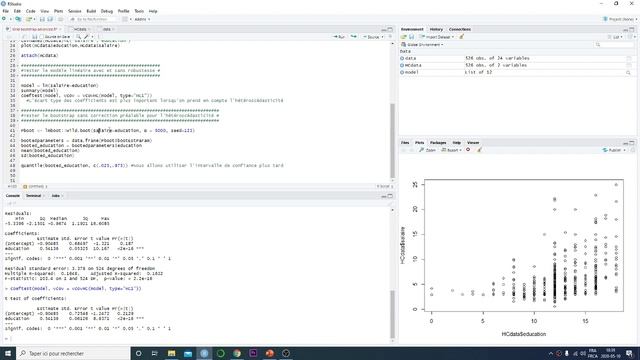View the model object with the magnifier icon
This screenshot has width=640, height=360.
tap(628, 72)
